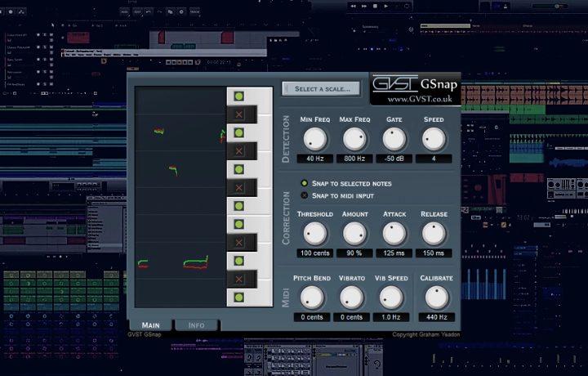Enable the C# black key note
The image size is (588, 376).
tap(238, 280)
